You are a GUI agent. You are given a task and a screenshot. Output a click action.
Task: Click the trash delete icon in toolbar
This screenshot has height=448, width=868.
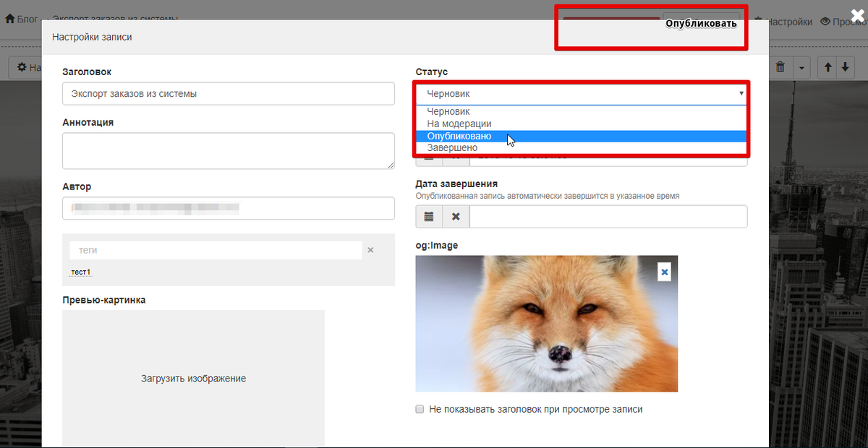780,67
